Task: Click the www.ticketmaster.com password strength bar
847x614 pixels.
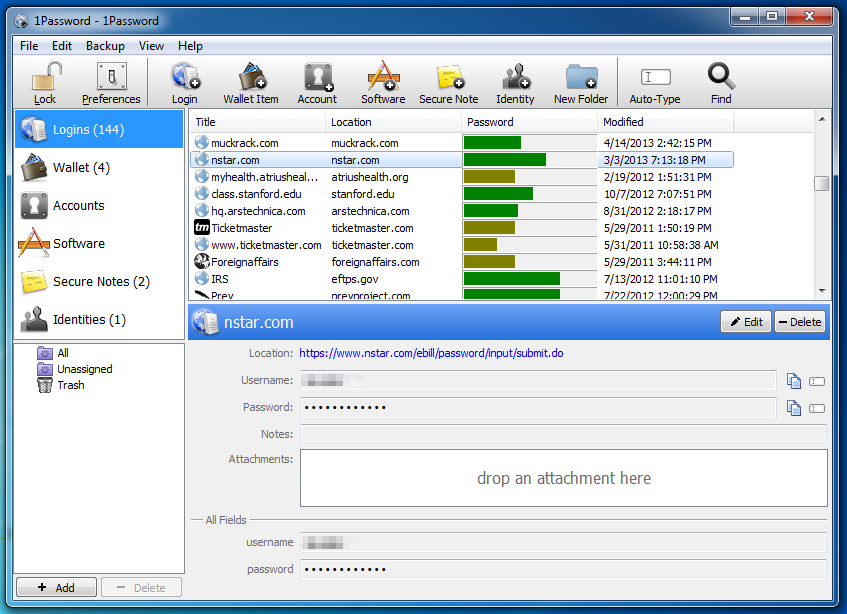Action: click(x=480, y=245)
